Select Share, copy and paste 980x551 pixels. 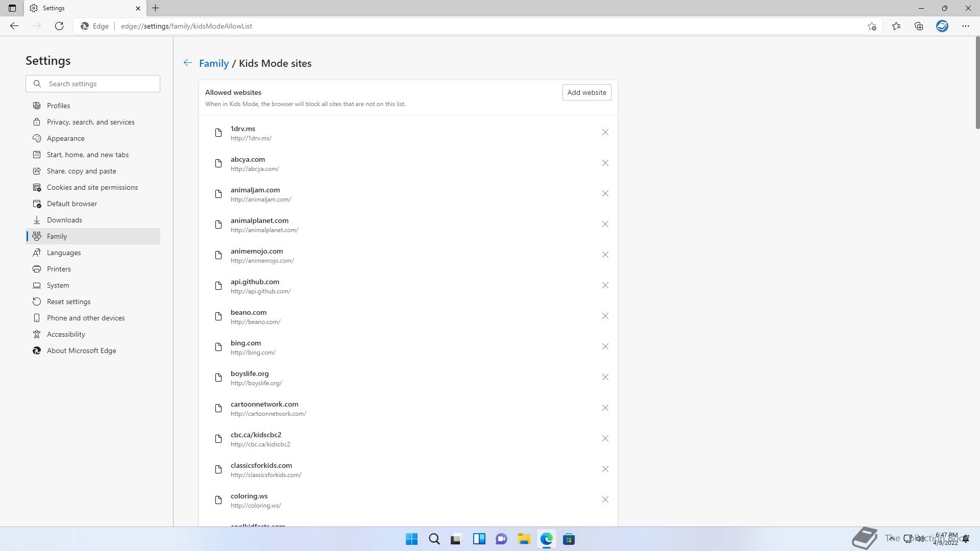click(93, 171)
